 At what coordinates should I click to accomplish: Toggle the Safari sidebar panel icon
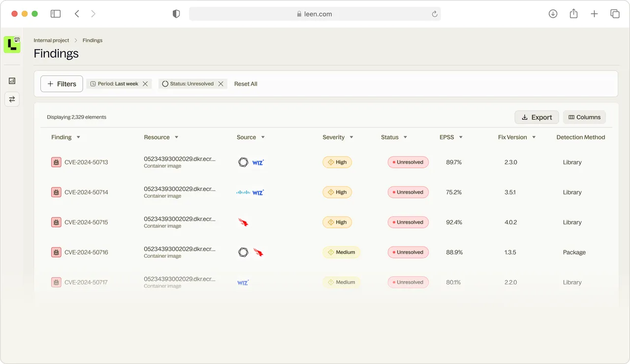coord(56,14)
